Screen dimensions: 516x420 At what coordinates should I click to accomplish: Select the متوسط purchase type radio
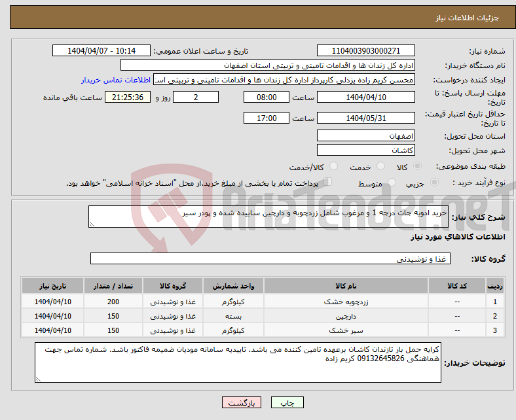[x=392, y=183]
